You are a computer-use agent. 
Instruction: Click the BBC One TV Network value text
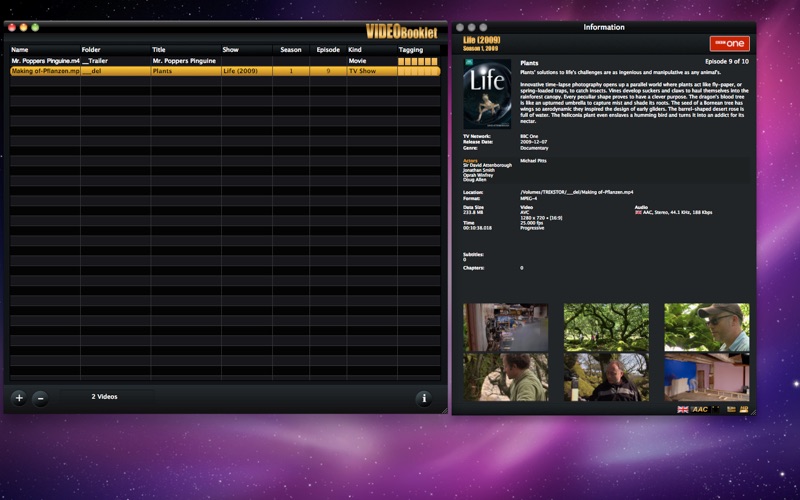[529, 136]
